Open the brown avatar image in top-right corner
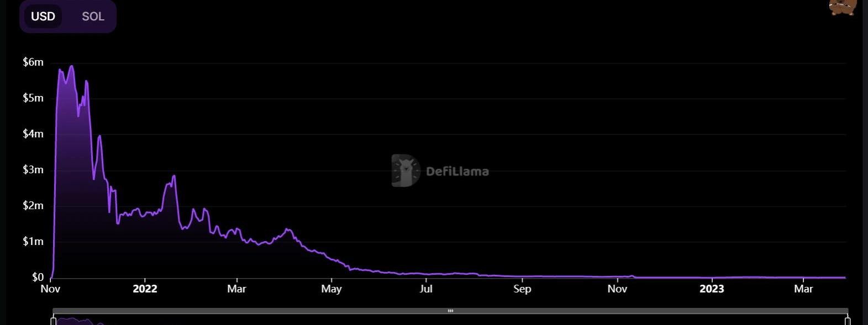This screenshot has height=325, width=868. point(843,7)
